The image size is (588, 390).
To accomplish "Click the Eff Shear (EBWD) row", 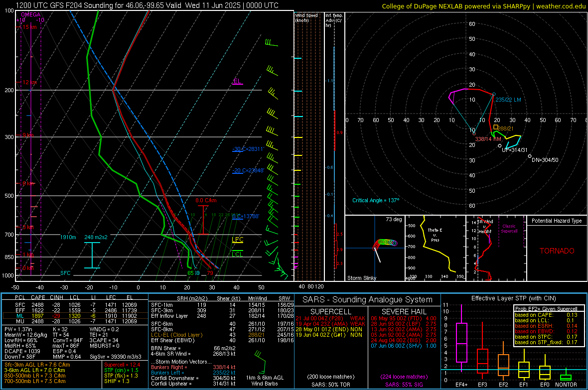I will click(x=222, y=340).
